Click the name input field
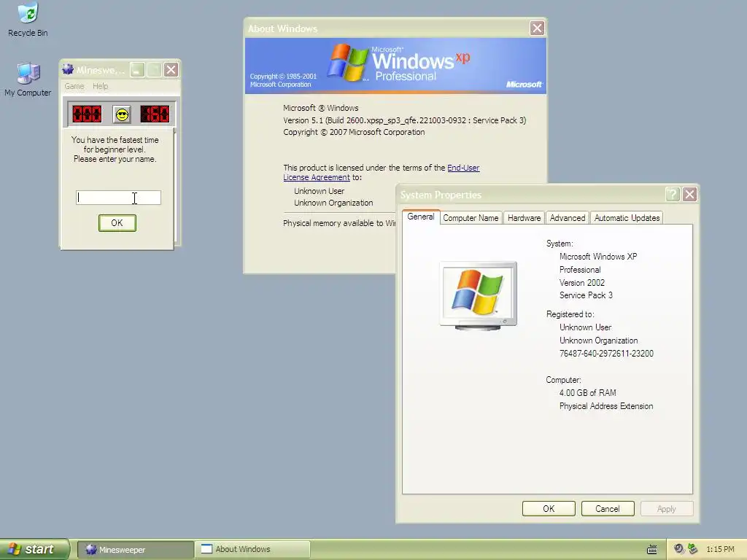The height and width of the screenshot is (560, 747). (118, 198)
